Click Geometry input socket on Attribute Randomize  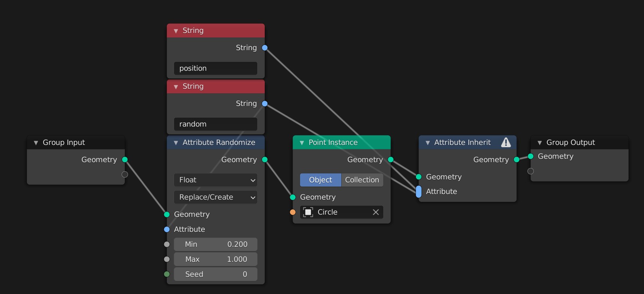tap(167, 214)
